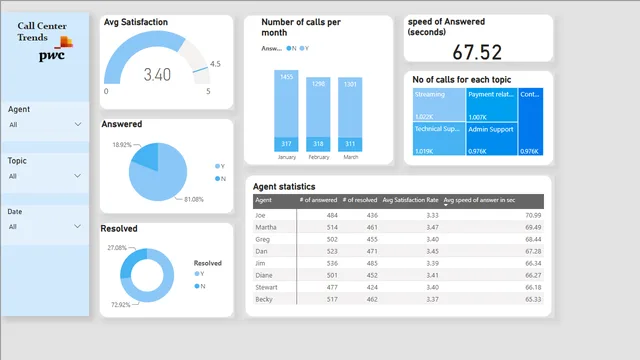The image size is (640, 360).
Task: Select the Diane row in Agent statistics
Action: [x=398, y=275]
